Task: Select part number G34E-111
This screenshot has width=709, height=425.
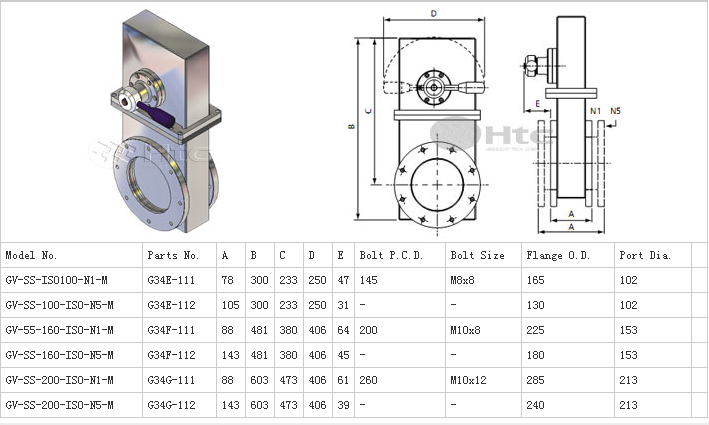Action: point(170,280)
